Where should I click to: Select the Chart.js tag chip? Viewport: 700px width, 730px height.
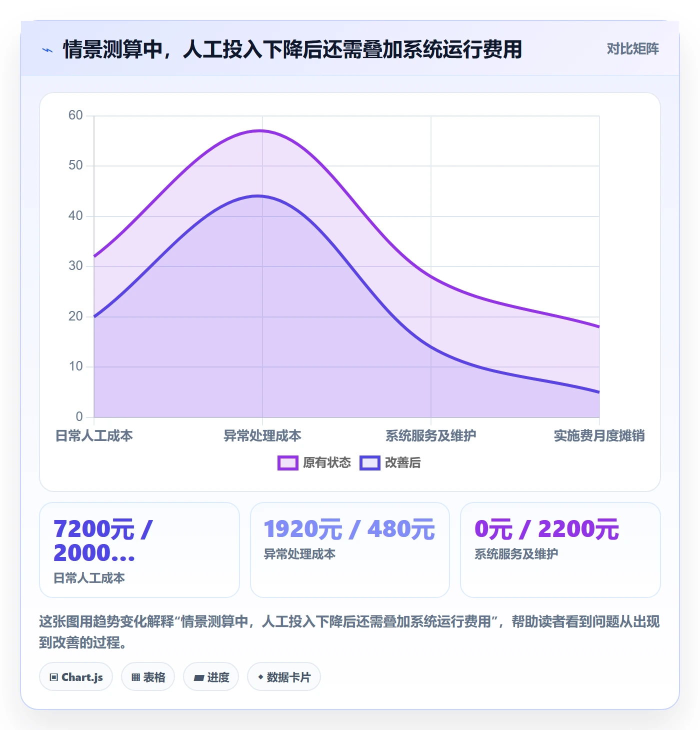click(76, 677)
